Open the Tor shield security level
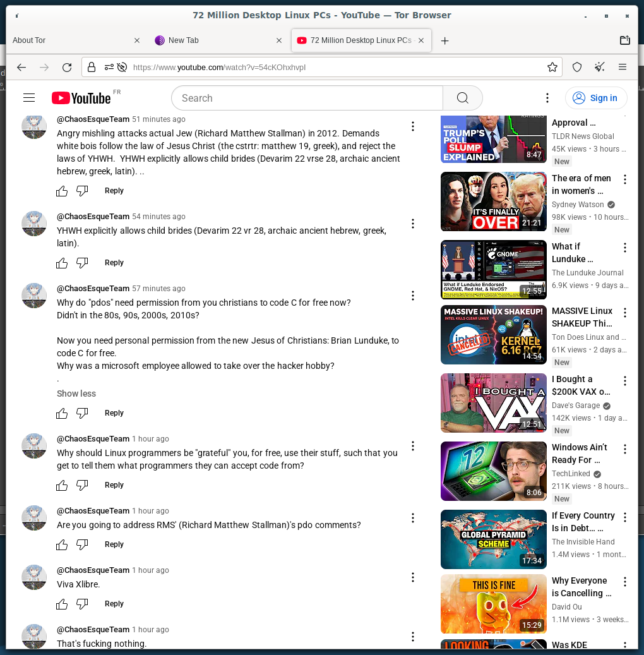This screenshot has width=644, height=655. (577, 67)
